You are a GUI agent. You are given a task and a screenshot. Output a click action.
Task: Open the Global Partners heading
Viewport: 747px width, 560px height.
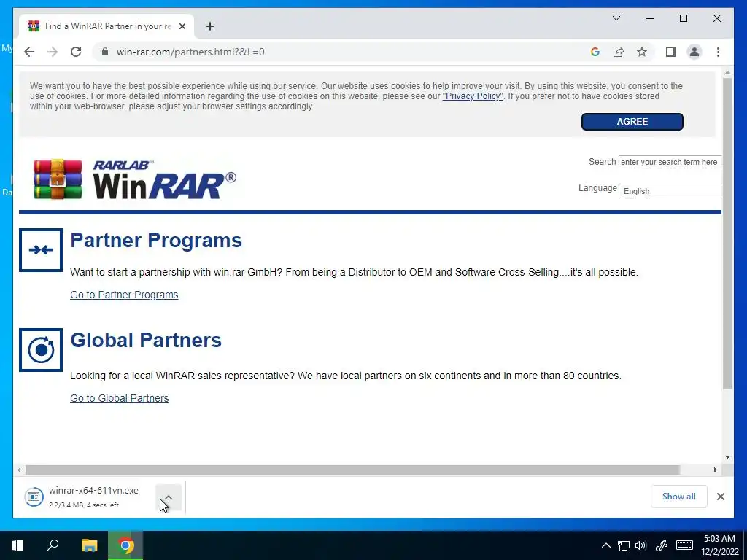tap(146, 340)
